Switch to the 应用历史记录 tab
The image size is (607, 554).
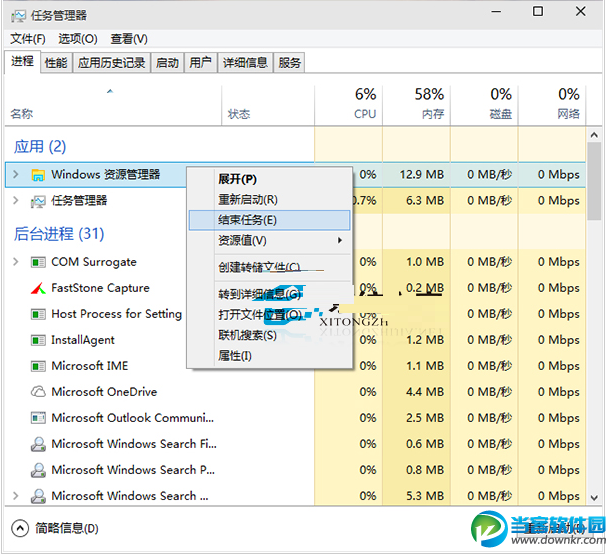coord(111,63)
